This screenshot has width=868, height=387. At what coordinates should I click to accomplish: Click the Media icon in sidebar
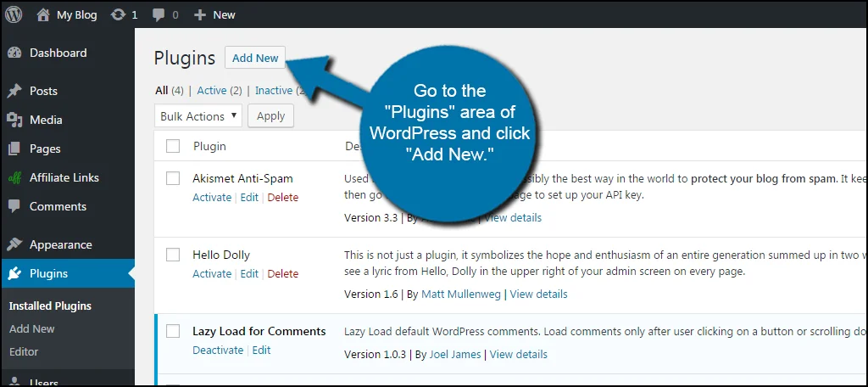(x=14, y=120)
